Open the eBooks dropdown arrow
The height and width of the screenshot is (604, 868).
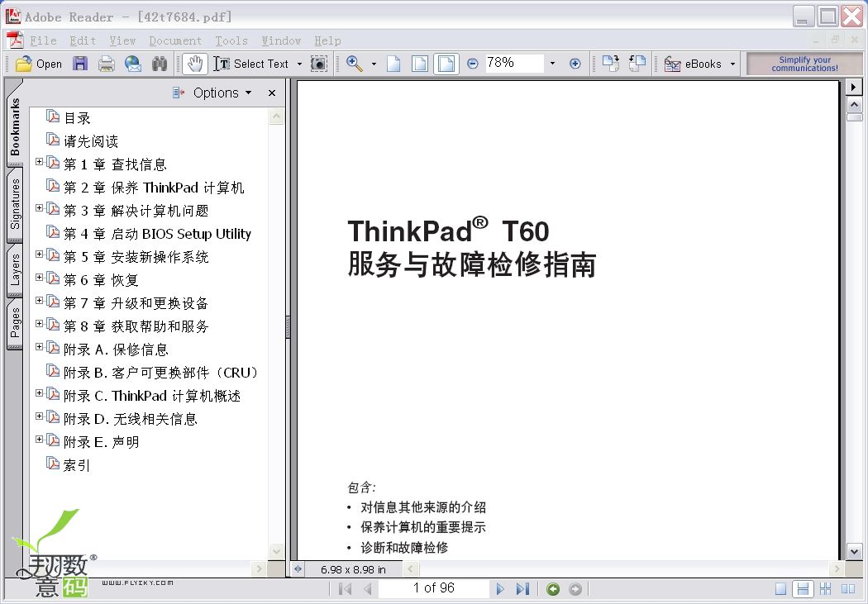[x=732, y=64]
